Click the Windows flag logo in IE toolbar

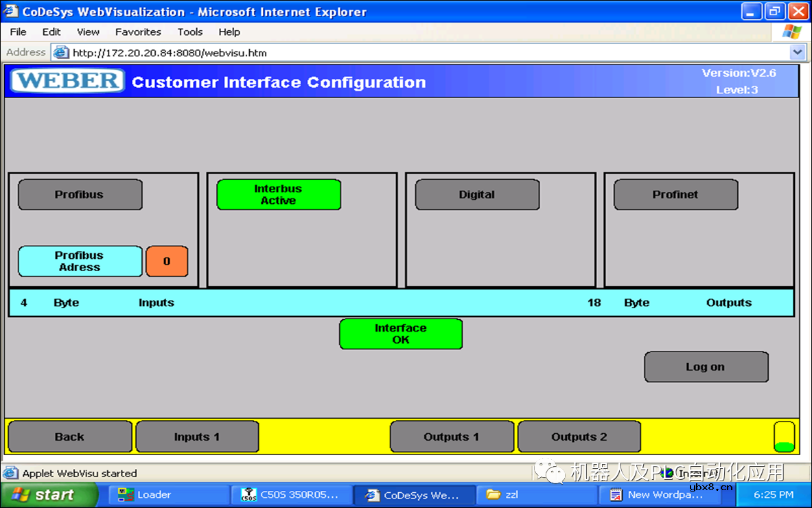click(x=791, y=32)
